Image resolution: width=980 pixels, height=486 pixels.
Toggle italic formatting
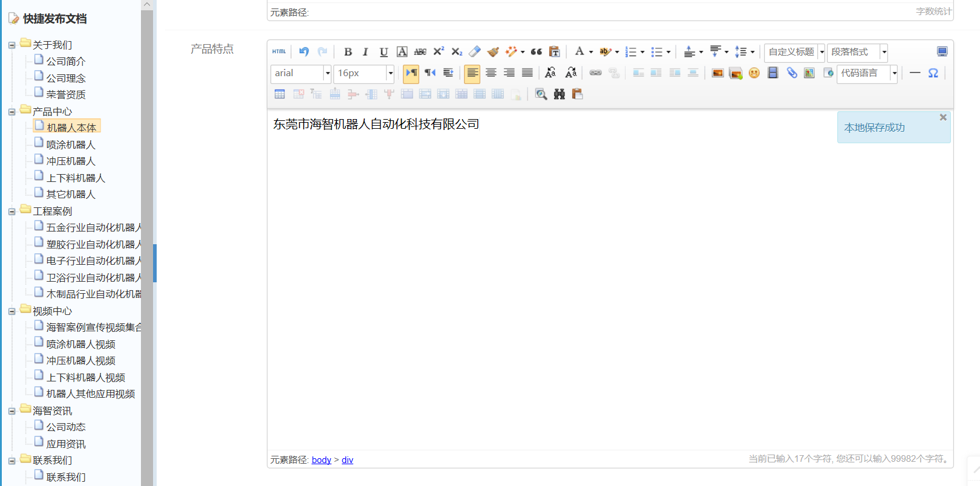(x=365, y=51)
